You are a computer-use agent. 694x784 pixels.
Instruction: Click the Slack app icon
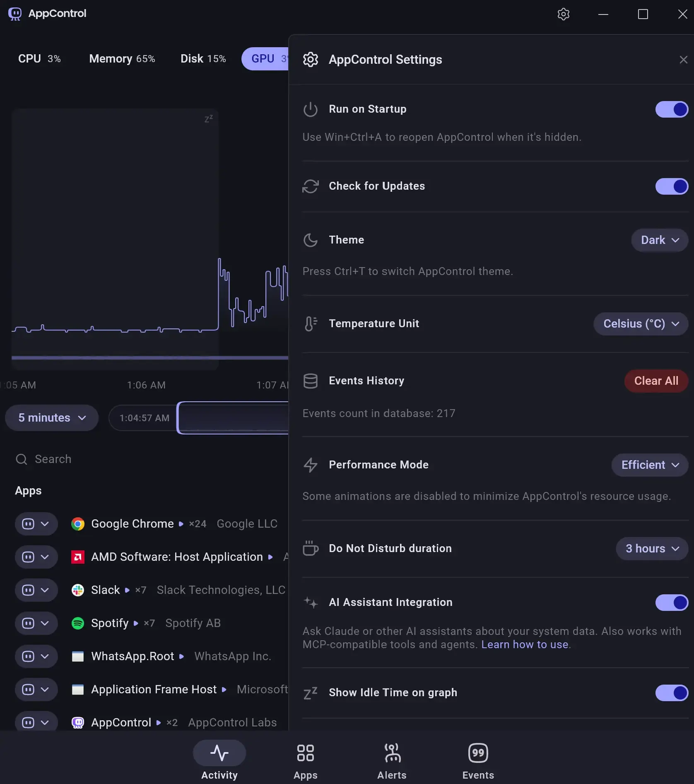tap(78, 590)
